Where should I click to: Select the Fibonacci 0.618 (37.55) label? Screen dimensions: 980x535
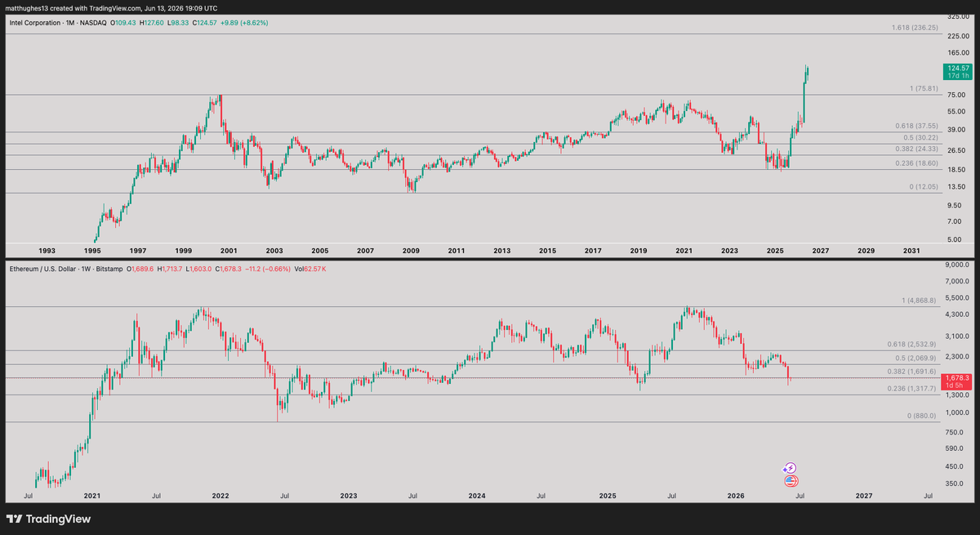click(x=915, y=126)
